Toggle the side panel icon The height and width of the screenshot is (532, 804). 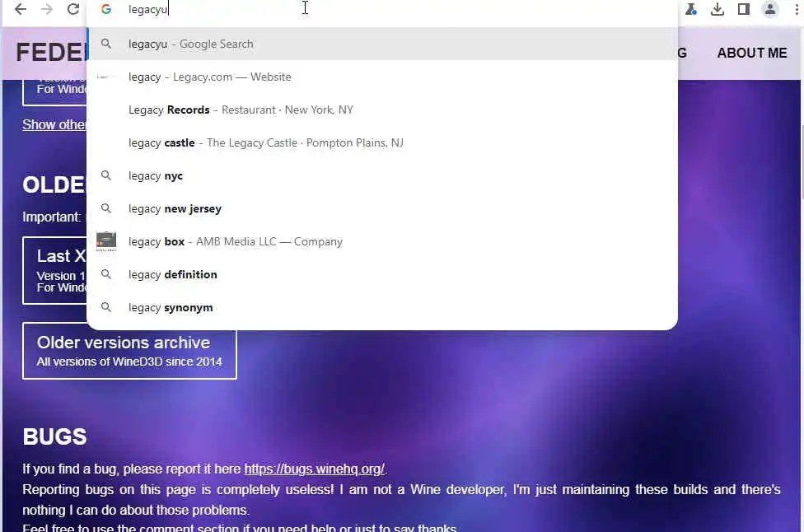pos(744,9)
